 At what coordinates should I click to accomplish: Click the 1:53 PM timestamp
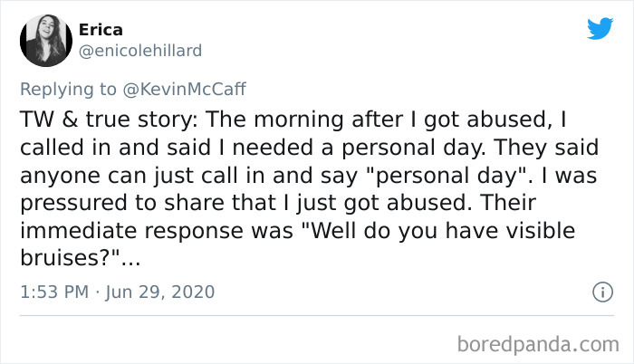tap(54, 292)
